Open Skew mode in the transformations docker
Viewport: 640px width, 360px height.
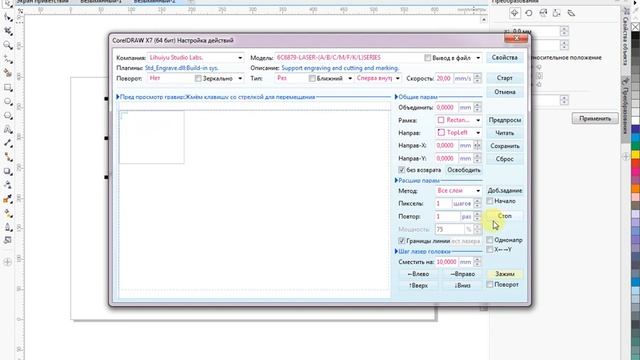[571, 13]
